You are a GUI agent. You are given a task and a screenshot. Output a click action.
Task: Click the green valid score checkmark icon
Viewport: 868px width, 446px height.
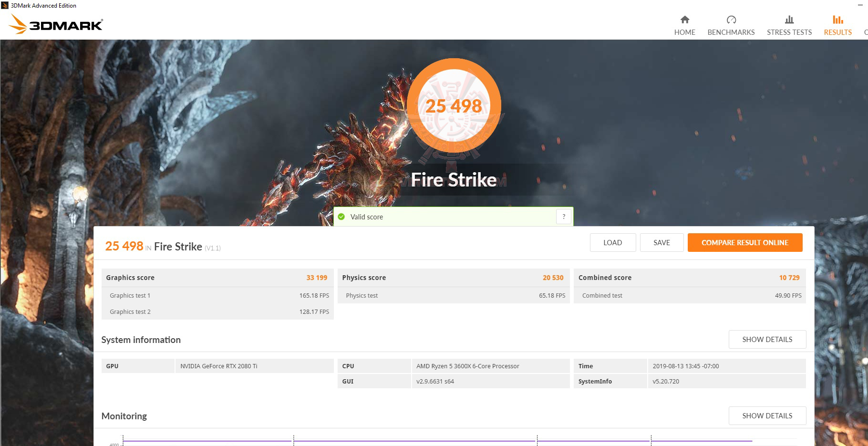point(341,217)
